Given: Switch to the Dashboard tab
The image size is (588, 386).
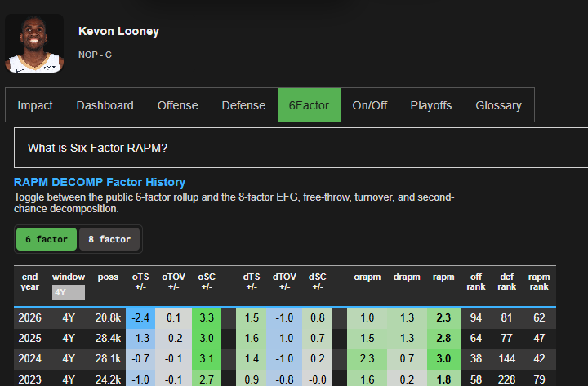Looking at the screenshot, I should tap(105, 105).
